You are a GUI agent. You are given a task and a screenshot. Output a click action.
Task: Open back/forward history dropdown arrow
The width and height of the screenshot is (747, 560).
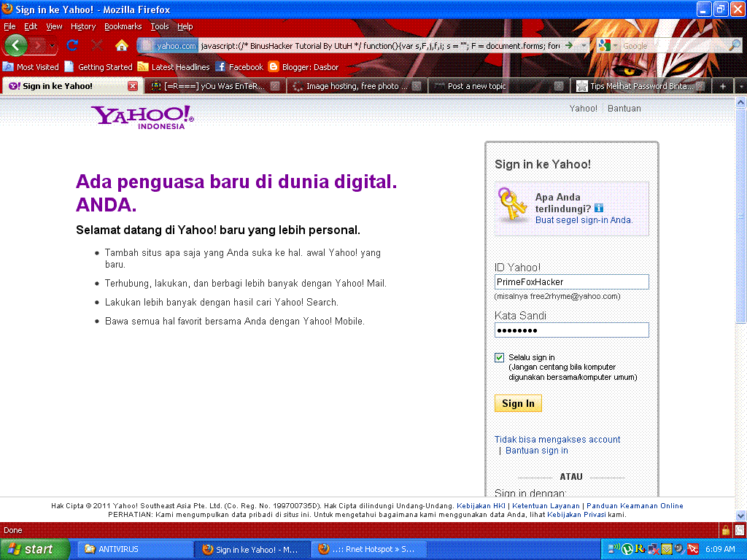pos(52,46)
